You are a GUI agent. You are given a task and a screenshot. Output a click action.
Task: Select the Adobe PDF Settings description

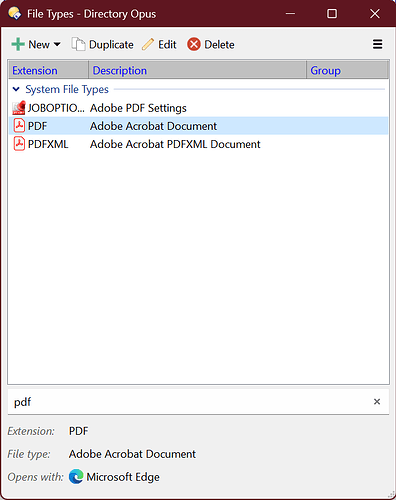point(138,108)
